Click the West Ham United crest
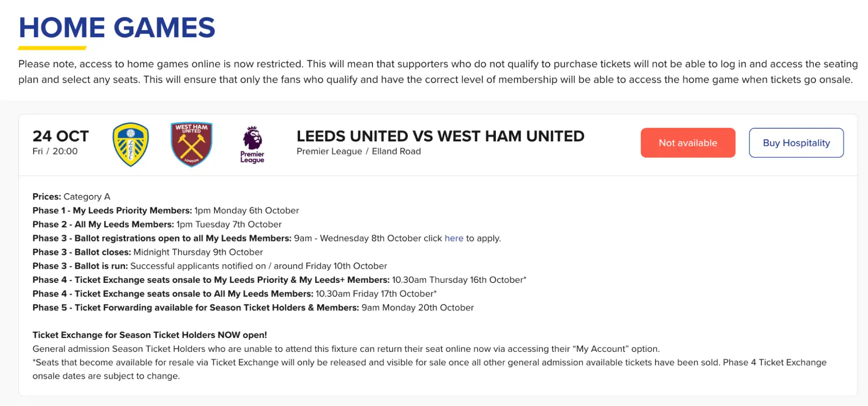Screen dimensions: 868x406 pyautogui.click(x=191, y=144)
